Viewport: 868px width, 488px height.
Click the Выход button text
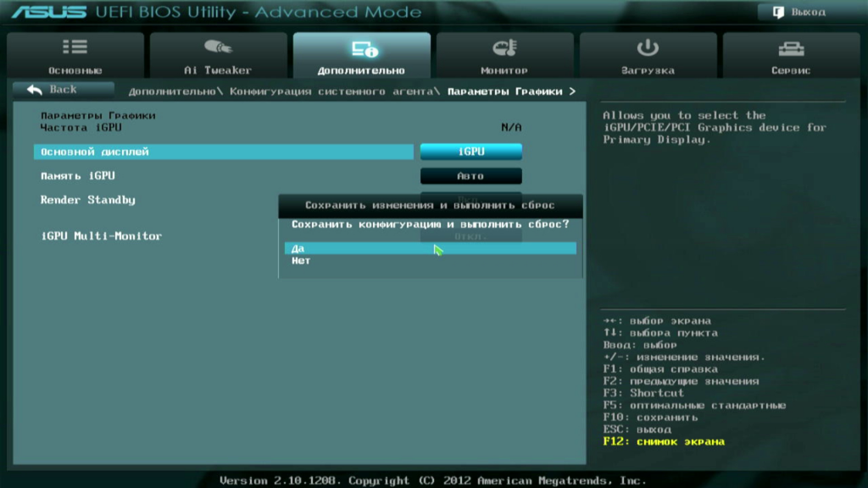808,12
